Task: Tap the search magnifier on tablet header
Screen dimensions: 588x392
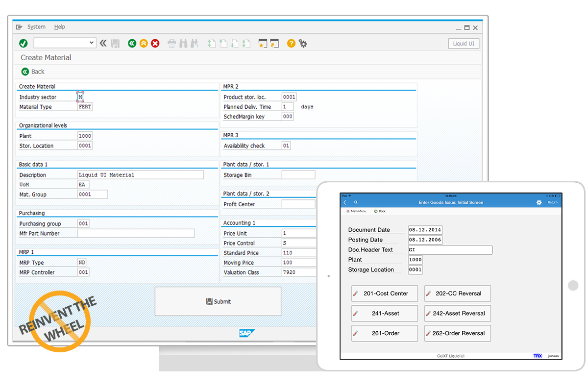Action: [x=356, y=202]
